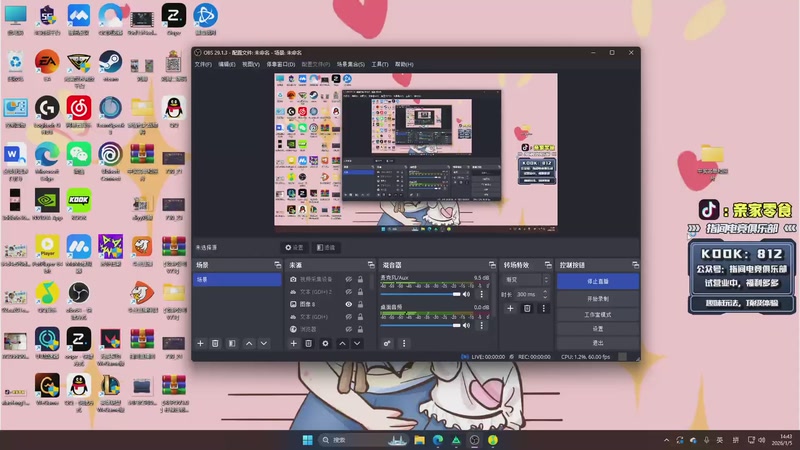Mute the 桌面音频 channel
Viewport: 800px width, 450px height.
point(466,325)
